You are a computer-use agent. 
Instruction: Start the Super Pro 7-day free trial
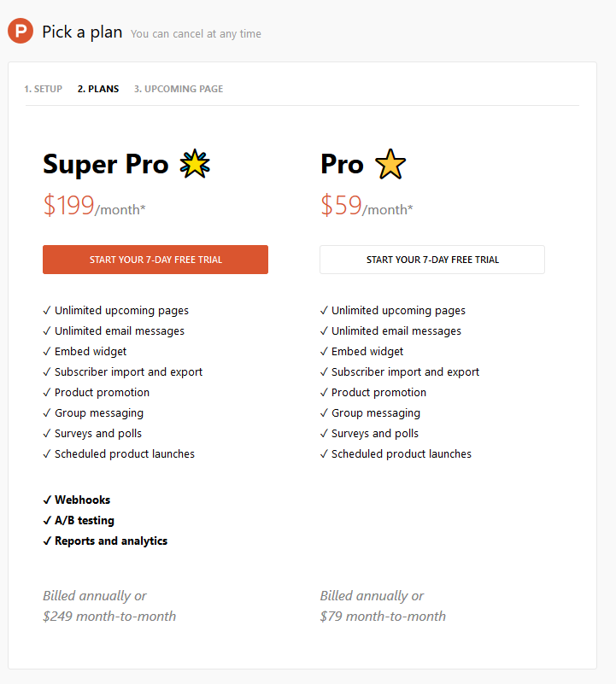pyautogui.click(x=155, y=260)
